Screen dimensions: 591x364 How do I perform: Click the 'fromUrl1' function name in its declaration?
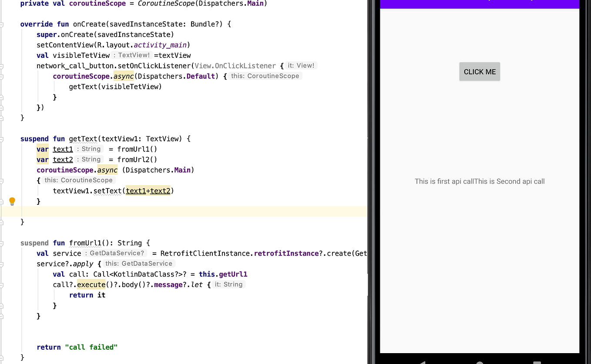click(x=85, y=243)
